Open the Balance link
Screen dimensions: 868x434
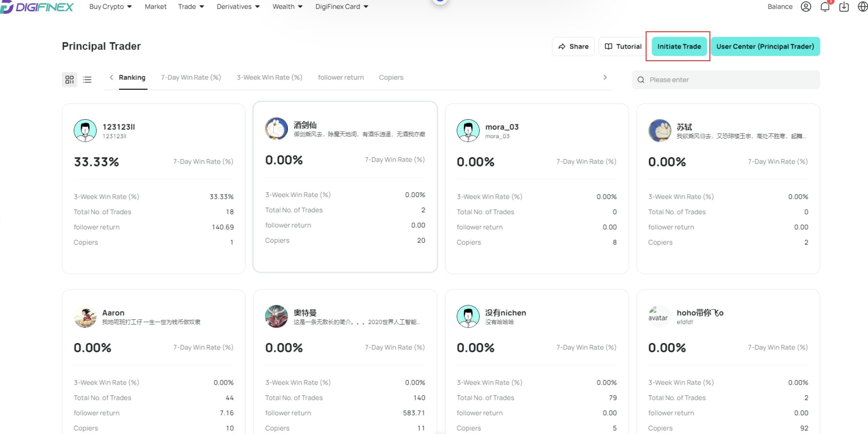click(780, 6)
